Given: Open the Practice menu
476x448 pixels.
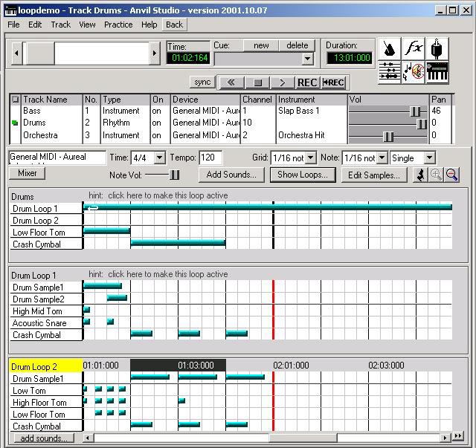Looking at the screenshot, I should click(118, 25).
